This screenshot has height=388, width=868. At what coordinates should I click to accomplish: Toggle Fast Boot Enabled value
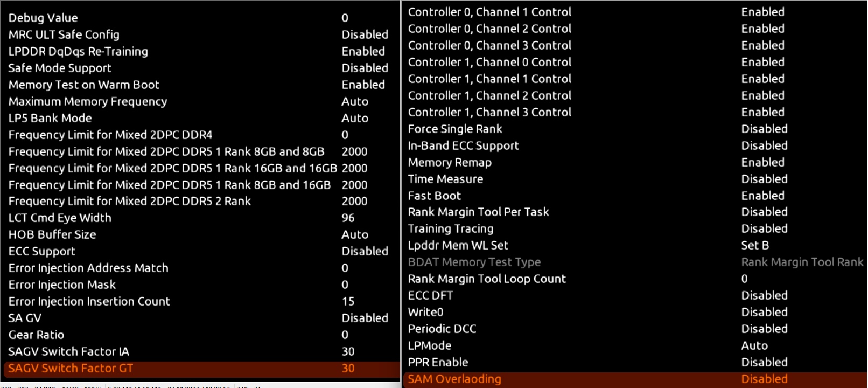tap(762, 196)
